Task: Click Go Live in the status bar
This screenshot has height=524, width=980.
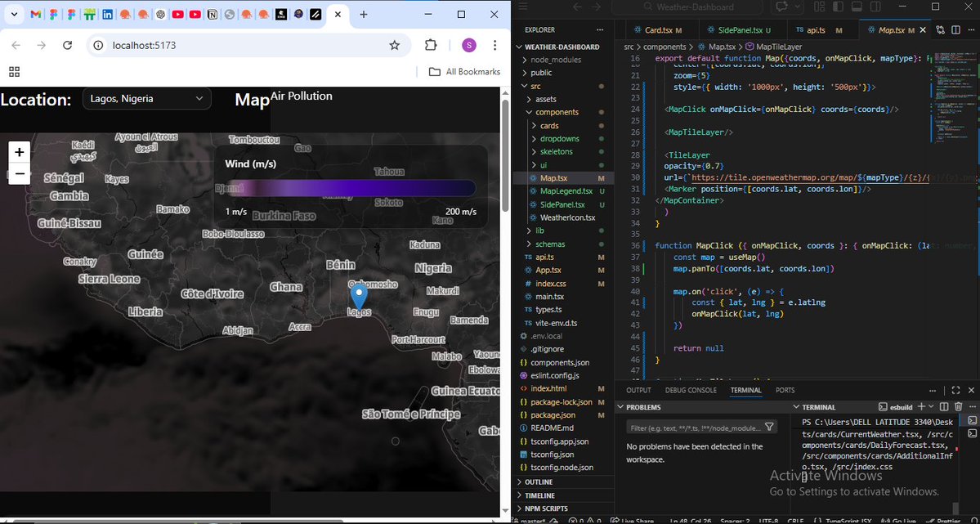Action: (903, 521)
